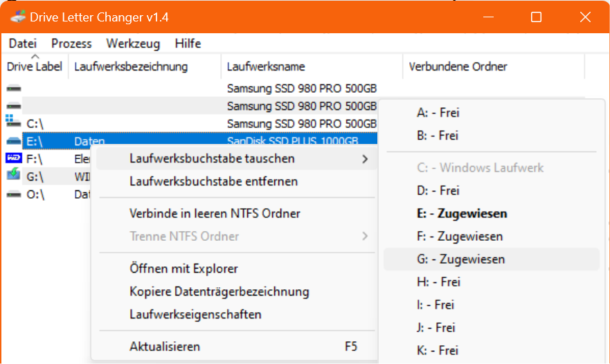Click the first Samsung SSD drive icon
Screen dimensions: 610x364
[x=14, y=89]
